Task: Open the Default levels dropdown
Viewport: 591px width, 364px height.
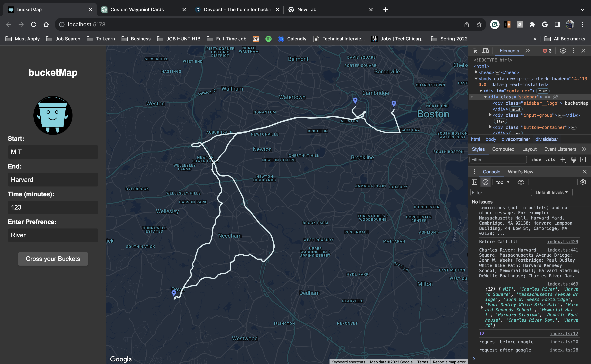Action: (552, 192)
